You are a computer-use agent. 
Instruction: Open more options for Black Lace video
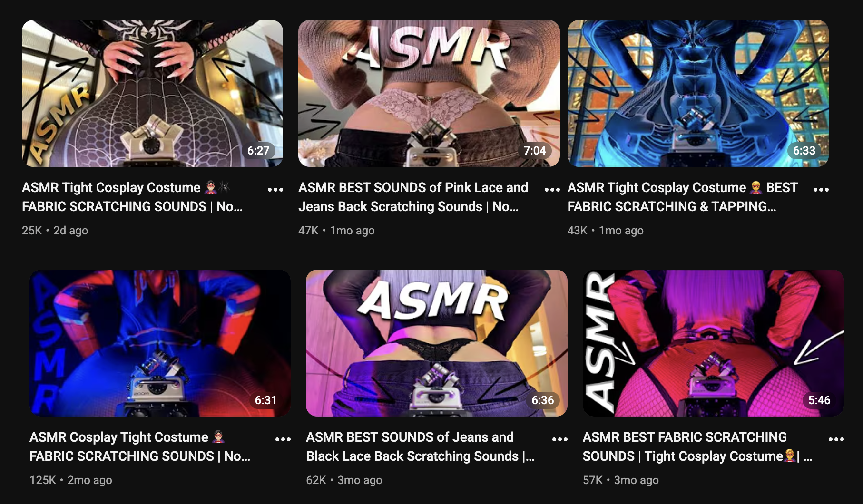pos(559,439)
